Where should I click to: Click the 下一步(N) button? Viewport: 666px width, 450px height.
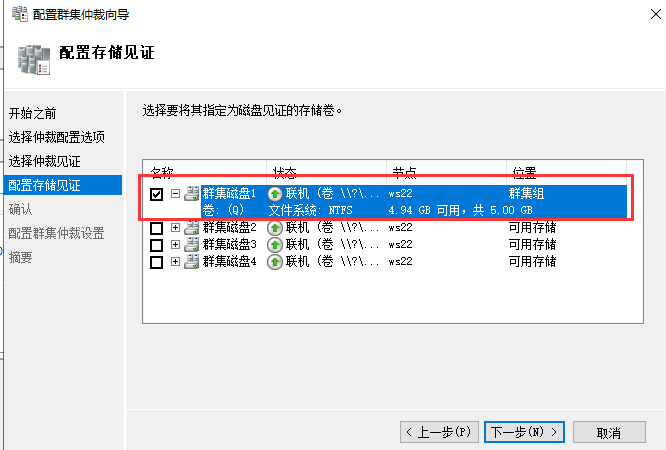click(524, 432)
